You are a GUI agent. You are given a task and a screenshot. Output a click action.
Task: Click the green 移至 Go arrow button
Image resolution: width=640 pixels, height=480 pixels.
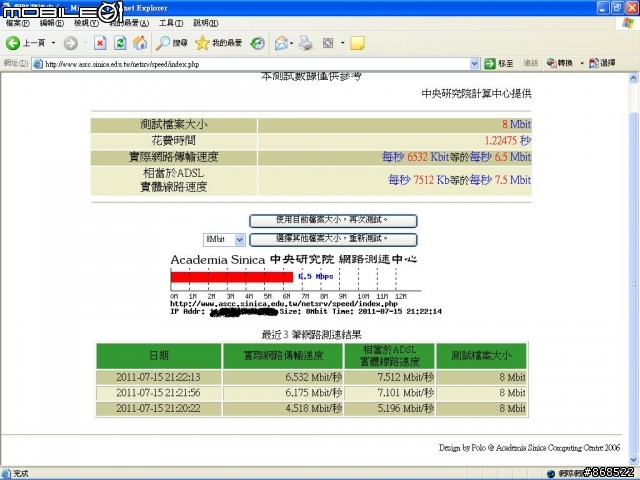tap(498, 63)
